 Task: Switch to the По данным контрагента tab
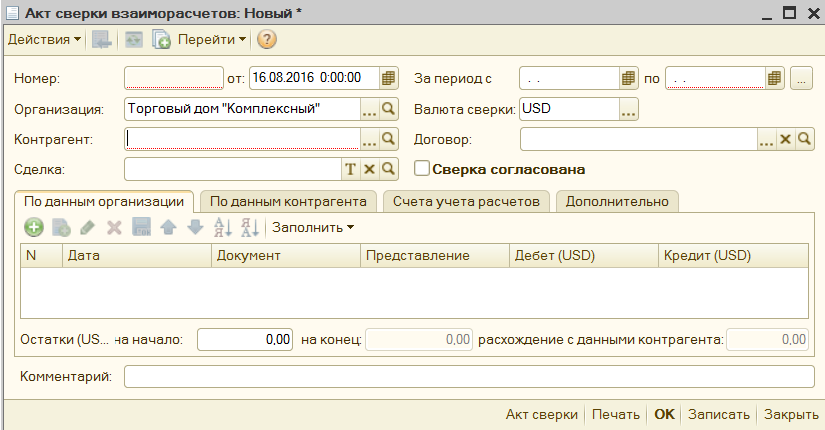[288, 201]
